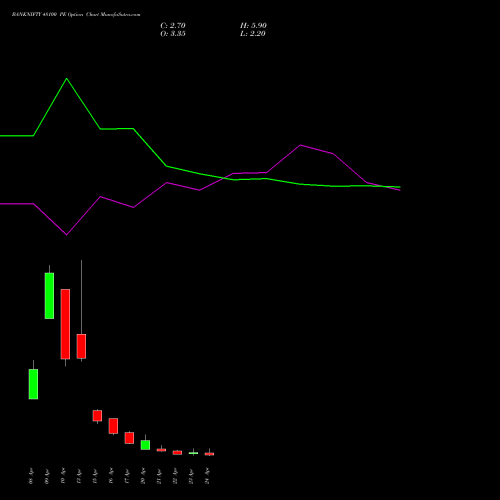Select the red candlestick above 13 Apr
Image resolution: width=500 pixels, height=500 pixels.
(97, 416)
